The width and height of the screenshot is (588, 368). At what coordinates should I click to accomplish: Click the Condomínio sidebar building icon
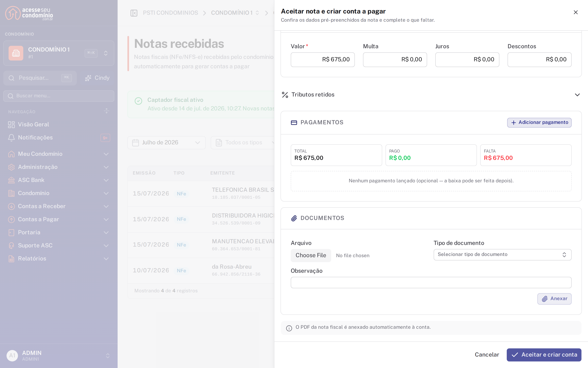pos(11,193)
